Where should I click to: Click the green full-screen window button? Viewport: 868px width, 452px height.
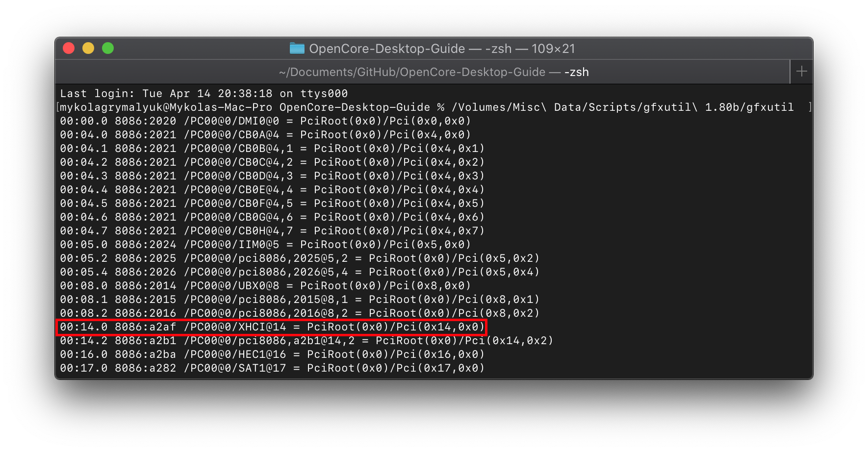(108, 48)
